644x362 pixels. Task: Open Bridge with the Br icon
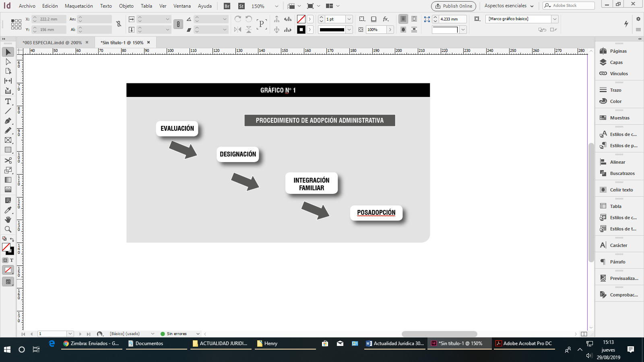[227, 6]
